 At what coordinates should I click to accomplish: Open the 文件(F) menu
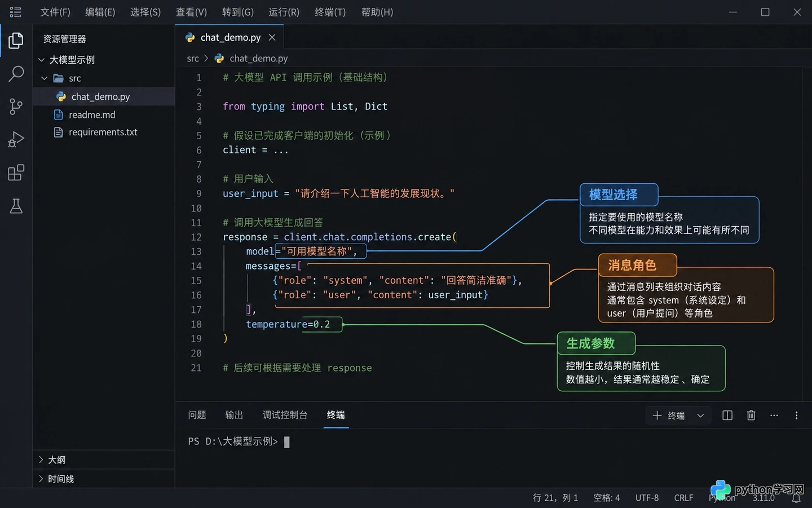pyautogui.click(x=55, y=12)
